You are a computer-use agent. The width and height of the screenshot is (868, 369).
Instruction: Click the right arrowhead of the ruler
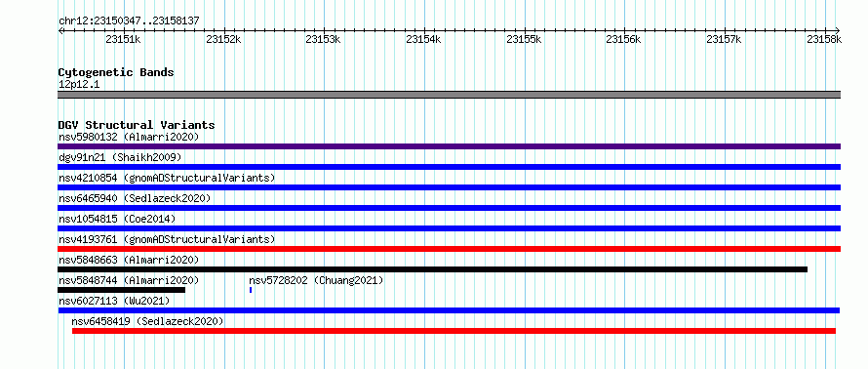point(838,30)
